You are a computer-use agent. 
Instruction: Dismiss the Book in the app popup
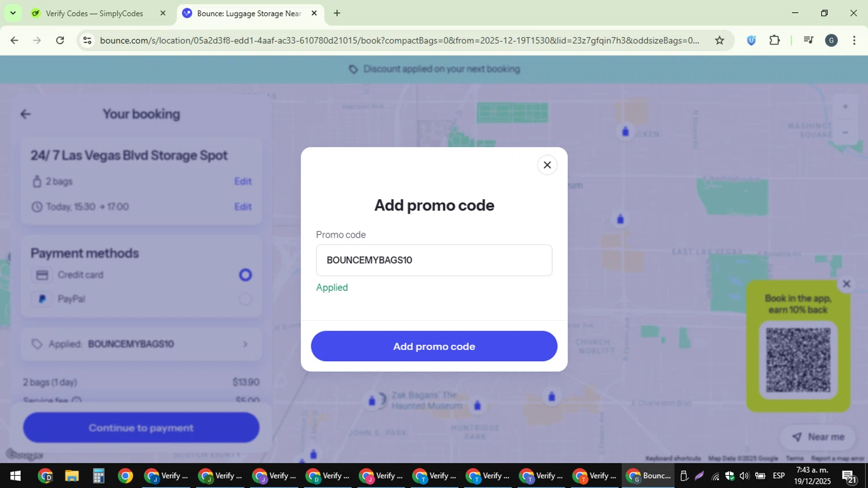[x=847, y=284]
